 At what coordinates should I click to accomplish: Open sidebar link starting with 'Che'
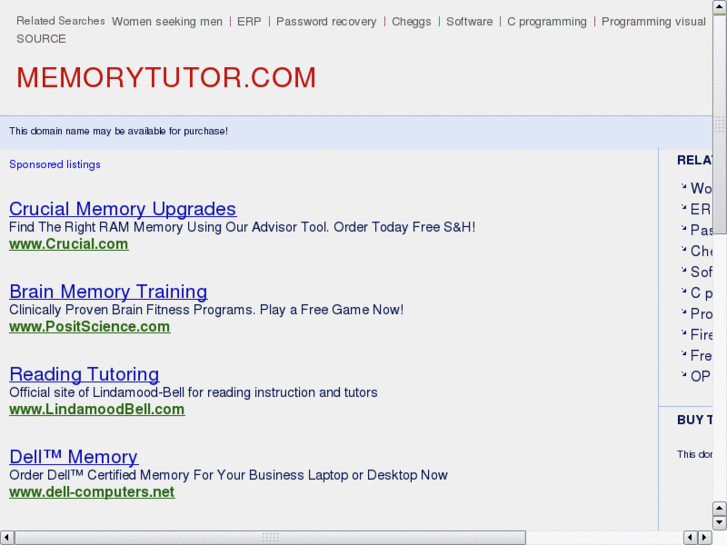701,250
